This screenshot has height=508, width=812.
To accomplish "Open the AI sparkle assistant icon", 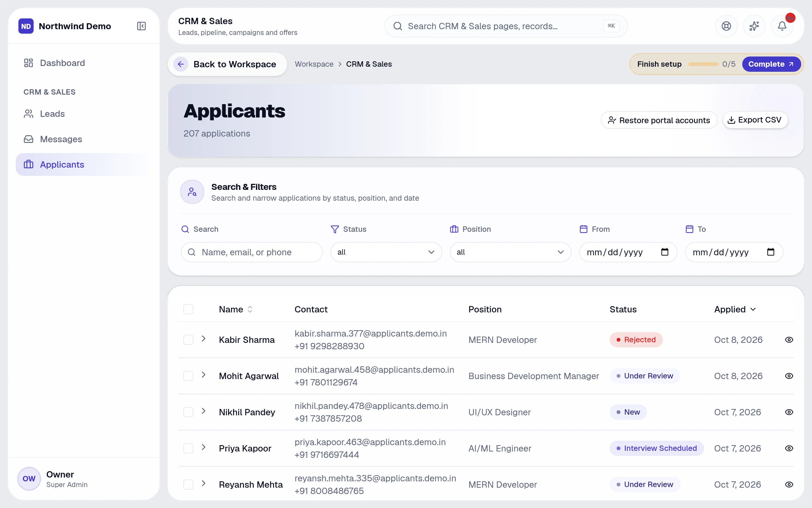I will (754, 26).
